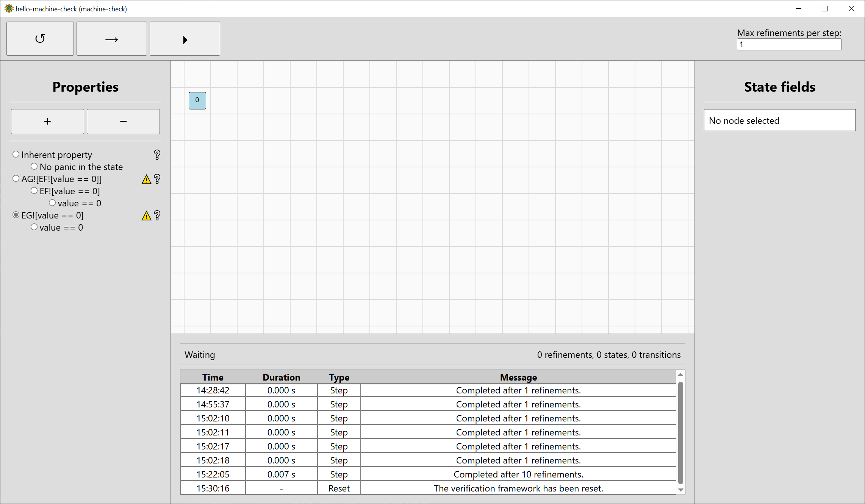Click the Message column header

click(518, 377)
